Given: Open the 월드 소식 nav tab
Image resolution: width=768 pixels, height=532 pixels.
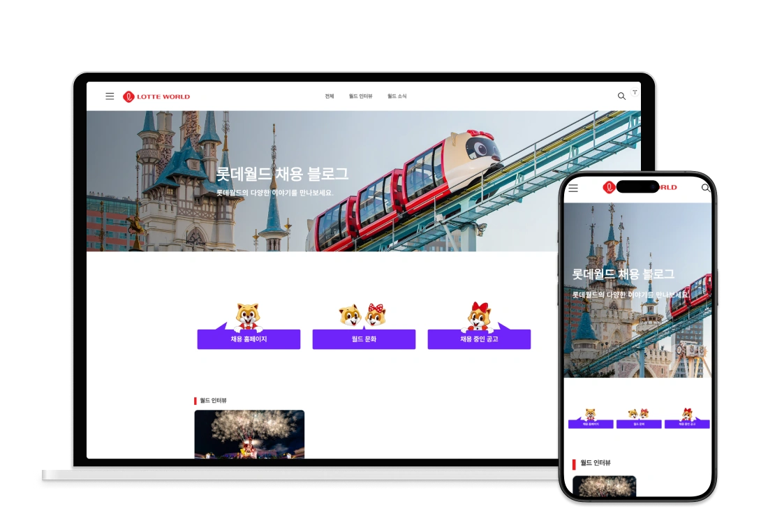Looking at the screenshot, I should pos(397,96).
